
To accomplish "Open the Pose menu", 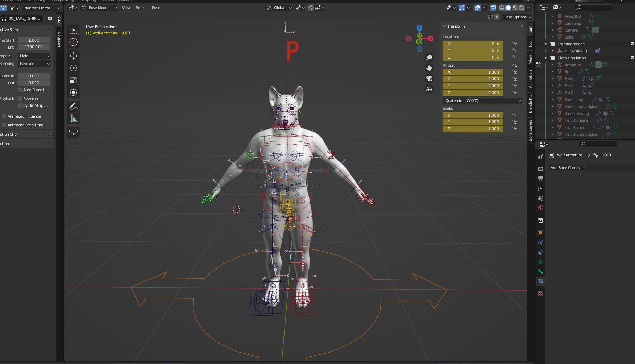I will (x=156, y=8).
